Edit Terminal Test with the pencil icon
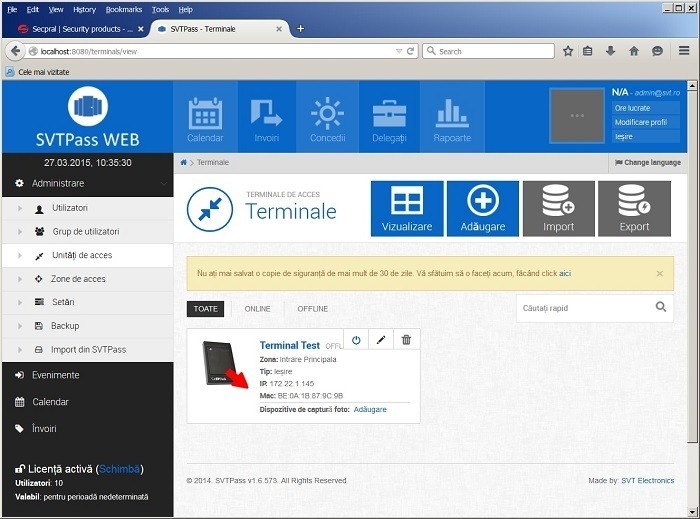700x519 pixels. [381, 340]
